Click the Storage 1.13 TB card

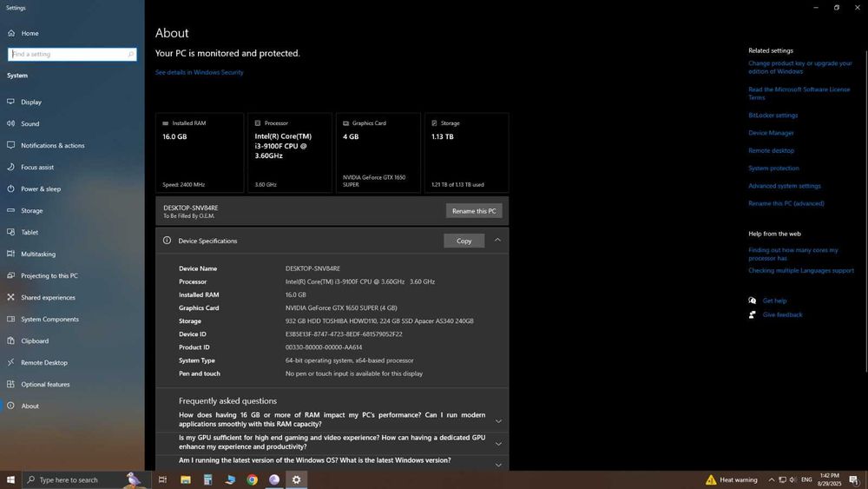point(466,153)
